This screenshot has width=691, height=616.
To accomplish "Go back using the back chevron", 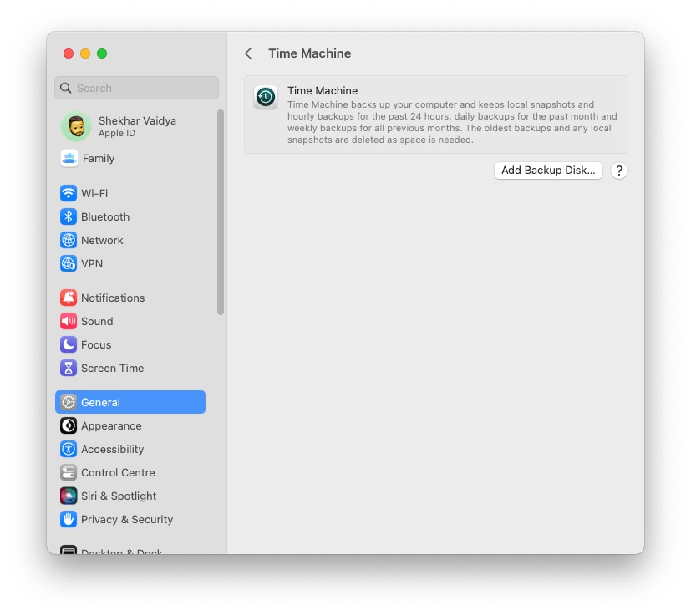I will (248, 53).
